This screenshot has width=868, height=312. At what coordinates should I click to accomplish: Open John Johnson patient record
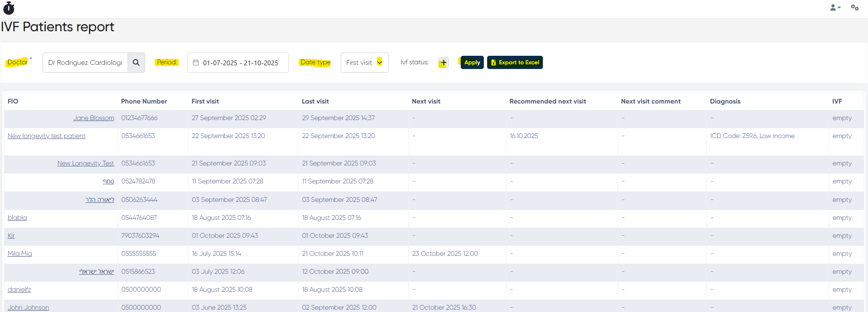pos(28,307)
